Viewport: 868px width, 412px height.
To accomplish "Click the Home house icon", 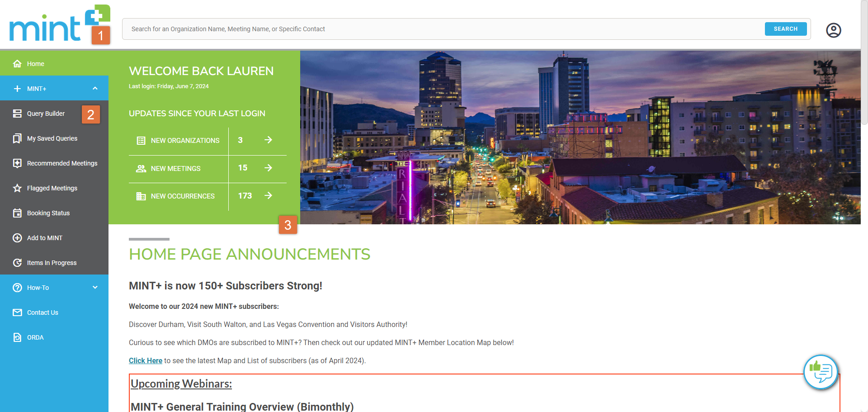I will click(17, 63).
